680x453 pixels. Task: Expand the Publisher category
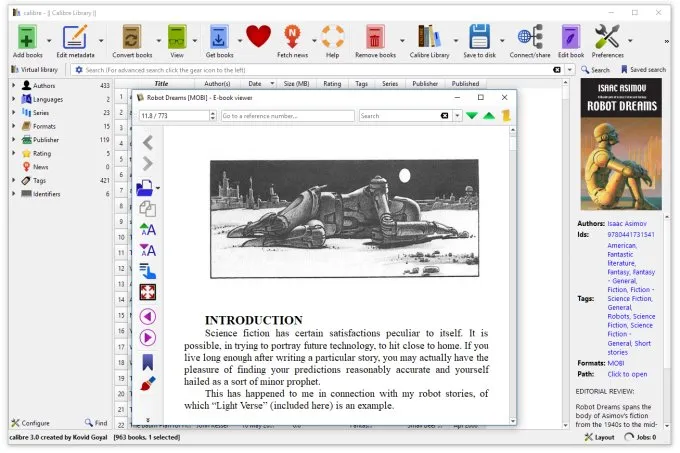13,140
